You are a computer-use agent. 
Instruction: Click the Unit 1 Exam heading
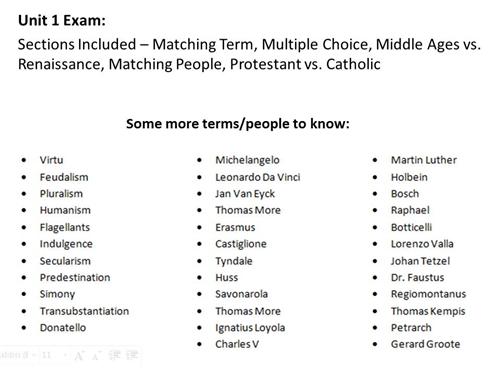(62, 20)
